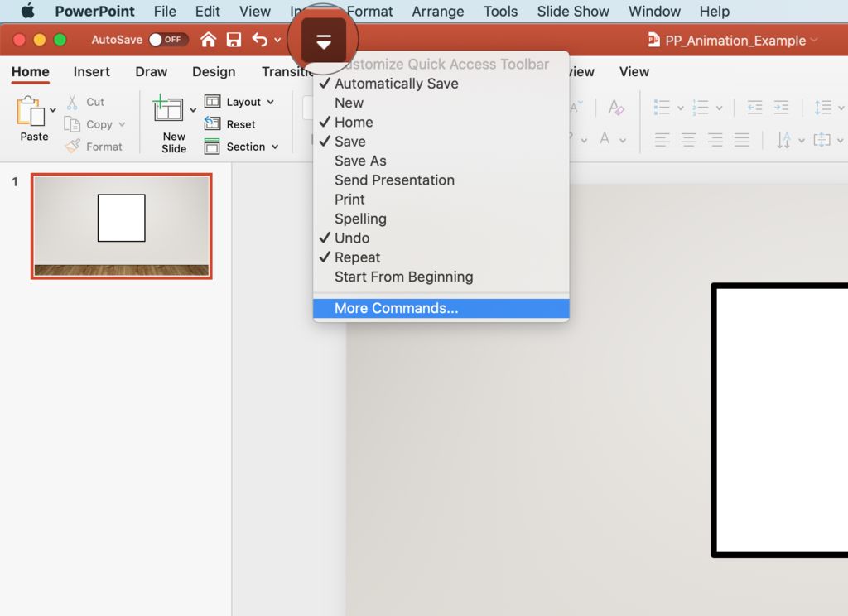
Task: Toggle the AutoSave switch
Action: tap(168, 40)
